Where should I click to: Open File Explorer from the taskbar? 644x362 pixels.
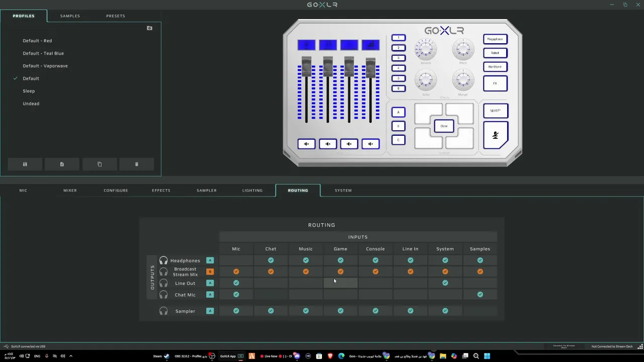pyautogui.click(x=443, y=356)
